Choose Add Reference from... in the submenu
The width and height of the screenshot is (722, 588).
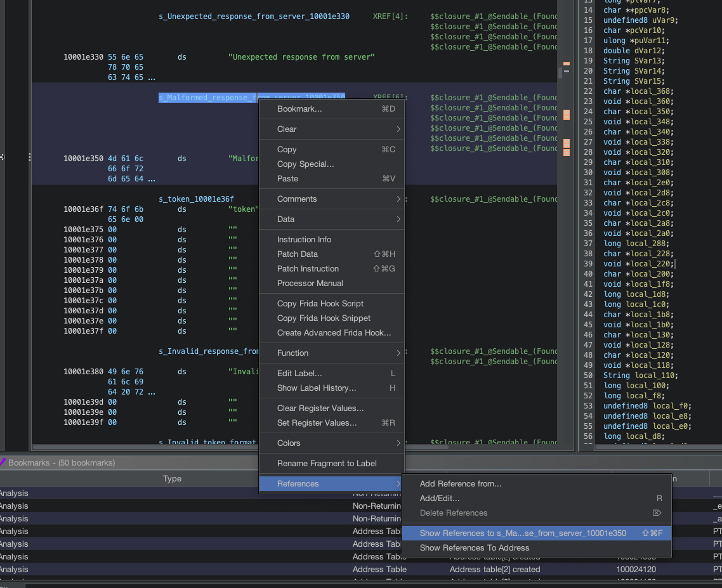coord(460,483)
